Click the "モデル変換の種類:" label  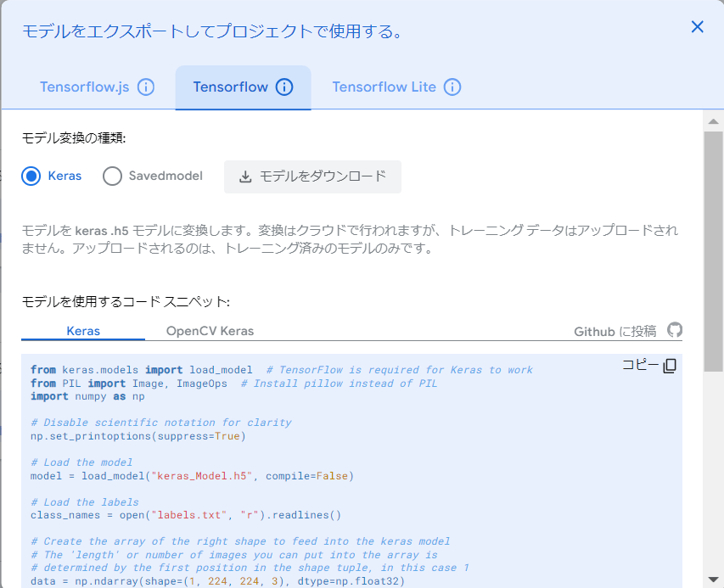point(74,137)
